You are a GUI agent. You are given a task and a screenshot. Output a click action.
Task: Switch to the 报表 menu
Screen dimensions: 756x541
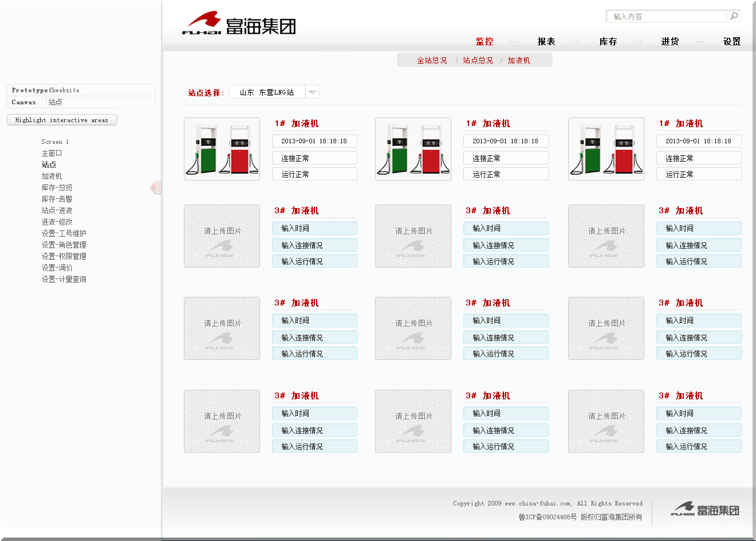(546, 41)
